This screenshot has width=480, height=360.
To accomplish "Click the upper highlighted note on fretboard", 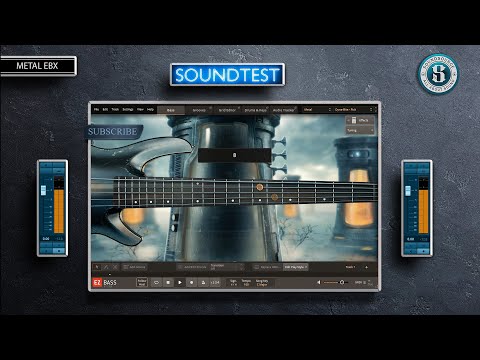I will point(260,187).
